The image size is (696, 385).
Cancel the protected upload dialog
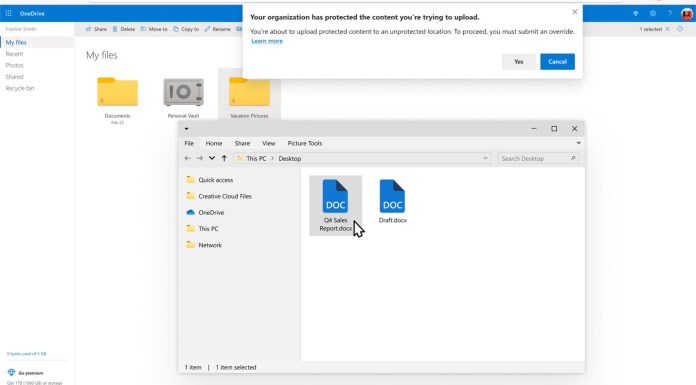click(x=557, y=62)
